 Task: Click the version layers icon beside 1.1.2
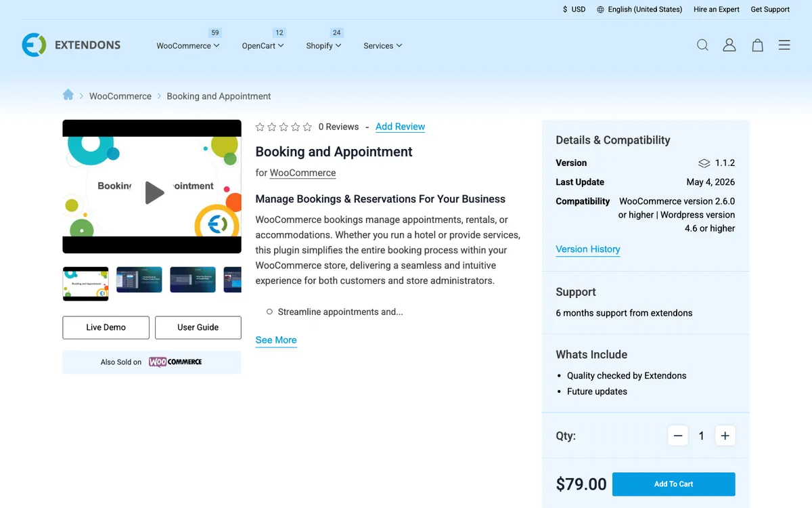click(704, 163)
